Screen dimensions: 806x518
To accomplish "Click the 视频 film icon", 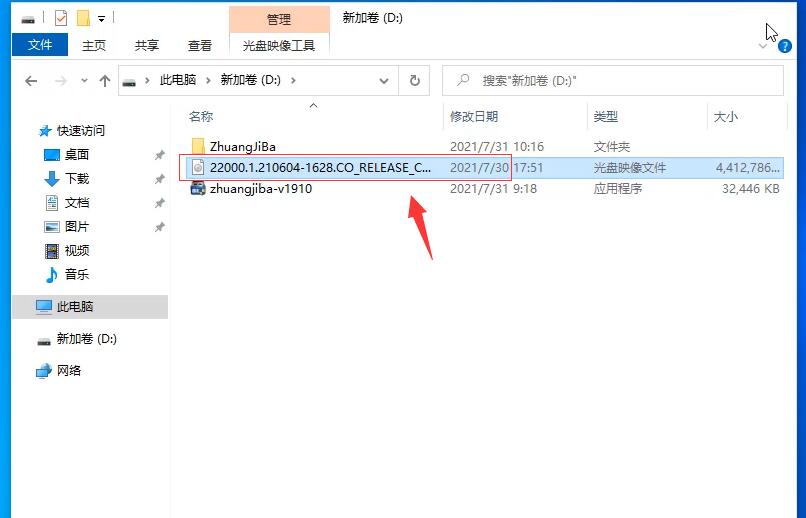I will click(52, 251).
